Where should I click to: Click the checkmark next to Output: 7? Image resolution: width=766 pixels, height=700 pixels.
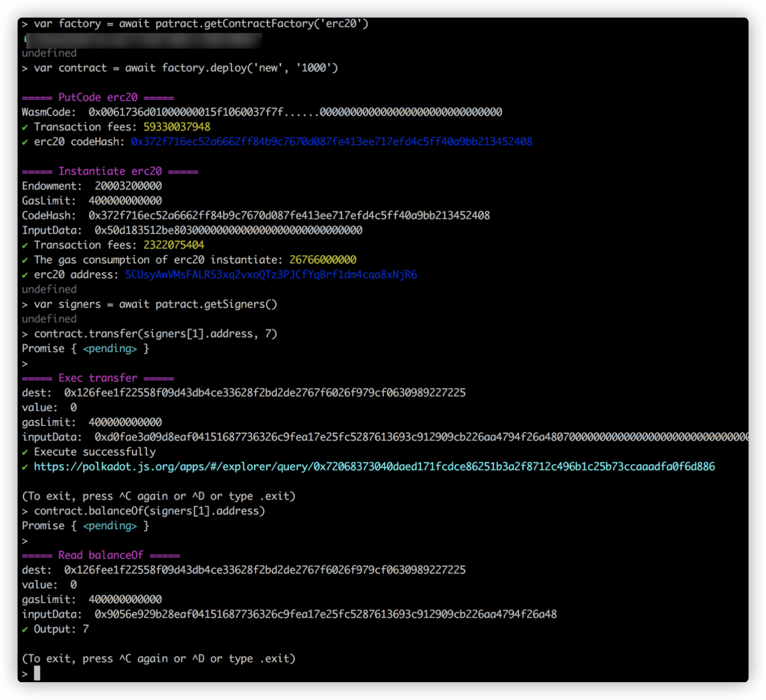(x=25, y=630)
